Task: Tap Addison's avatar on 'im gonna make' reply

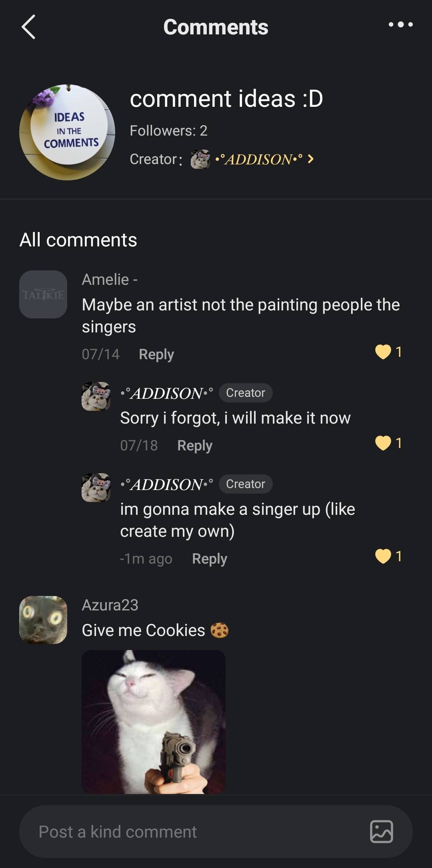Action: (x=96, y=488)
